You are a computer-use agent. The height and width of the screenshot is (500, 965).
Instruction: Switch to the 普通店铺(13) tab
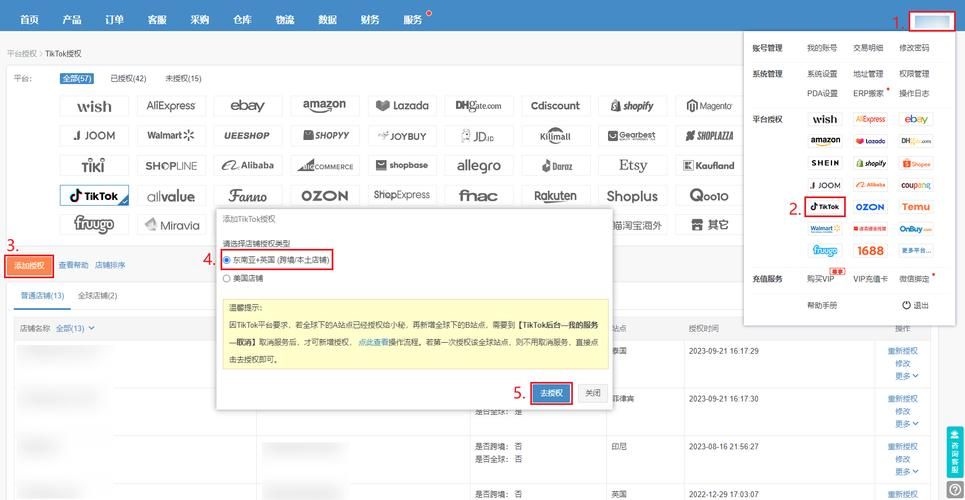point(42,296)
